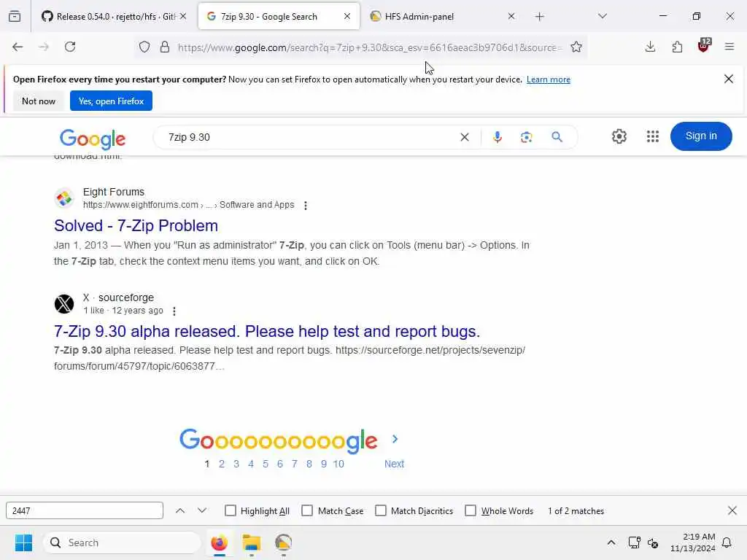This screenshot has height=560, width=747.
Task: Go to results page 10
Action: coord(338,464)
